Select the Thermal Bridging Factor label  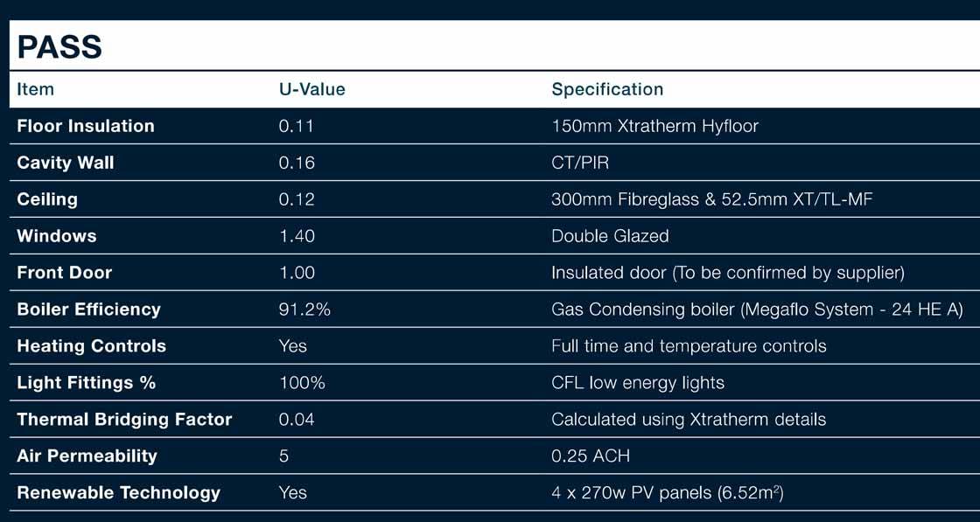click(x=124, y=420)
